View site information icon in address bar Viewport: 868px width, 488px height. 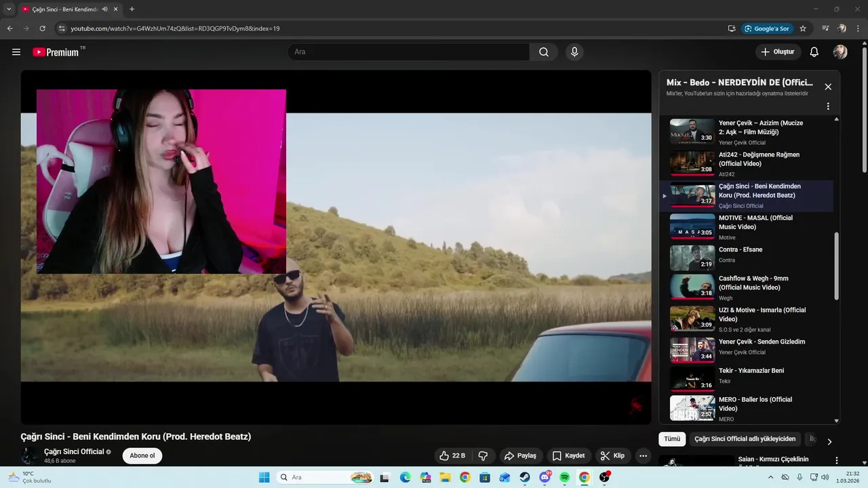[x=62, y=28]
